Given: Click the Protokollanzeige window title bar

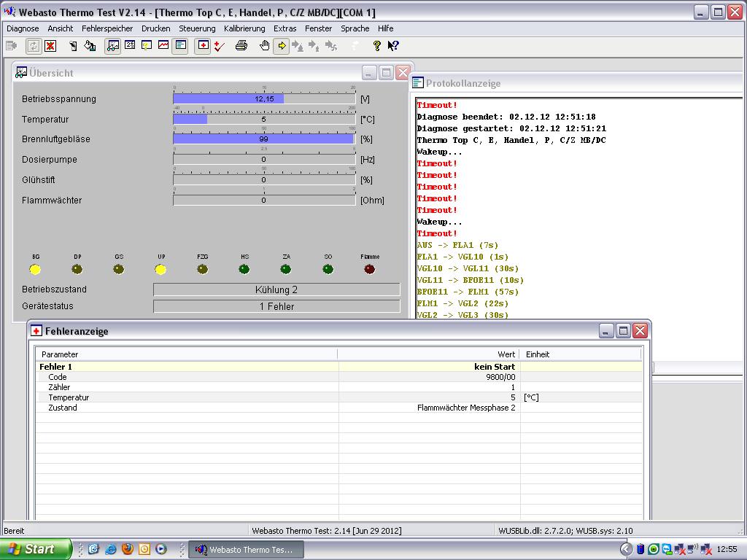Looking at the screenshot, I should click(x=578, y=83).
